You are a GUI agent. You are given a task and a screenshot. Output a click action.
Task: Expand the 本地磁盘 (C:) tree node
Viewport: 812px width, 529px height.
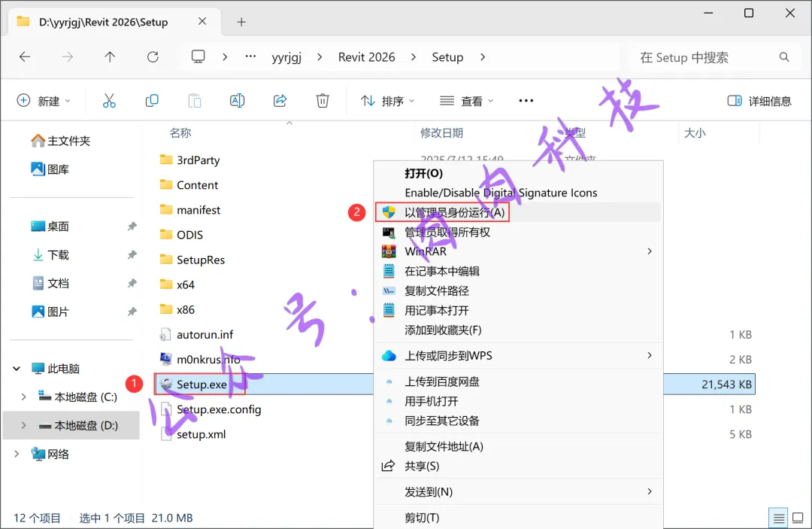24,397
